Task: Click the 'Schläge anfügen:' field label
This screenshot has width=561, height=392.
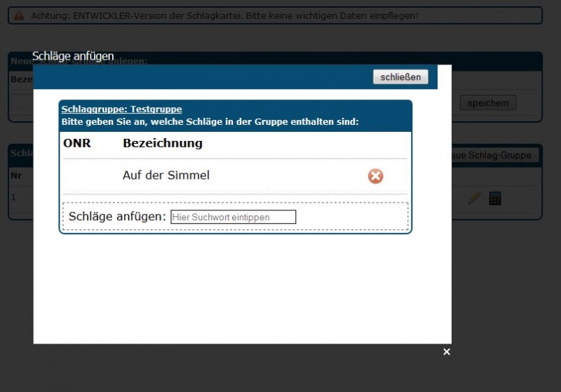Action: tap(117, 217)
